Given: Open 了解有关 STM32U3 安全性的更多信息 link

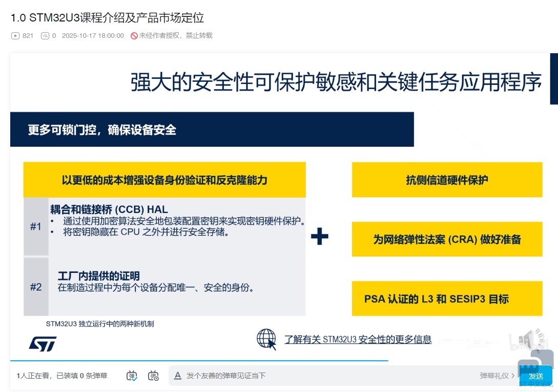Looking at the screenshot, I should (358, 339).
